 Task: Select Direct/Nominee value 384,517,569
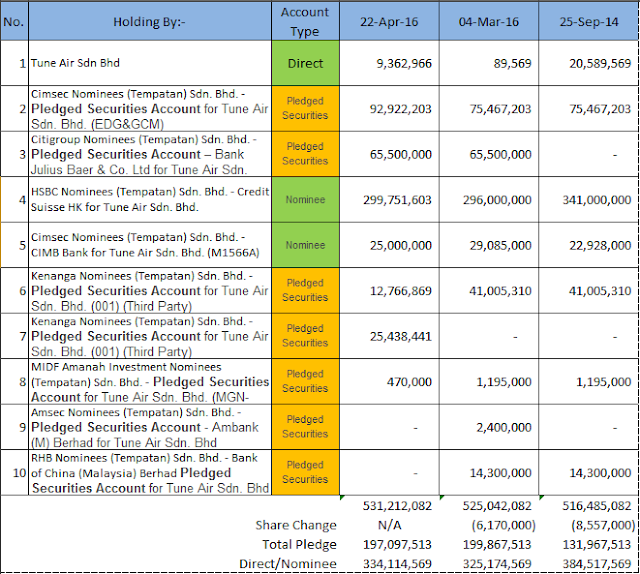(x=597, y=564)
